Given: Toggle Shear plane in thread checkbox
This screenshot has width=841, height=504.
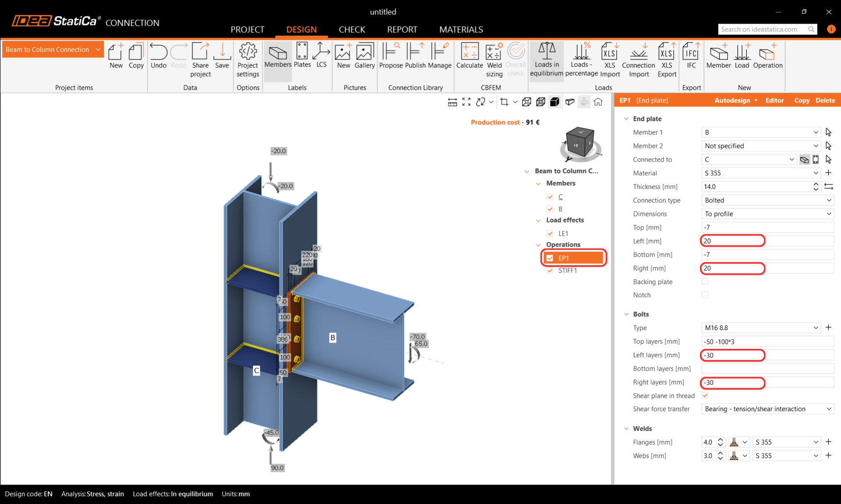Looking at the screenshot, I should pyautogui.click(x=705, y=395).
